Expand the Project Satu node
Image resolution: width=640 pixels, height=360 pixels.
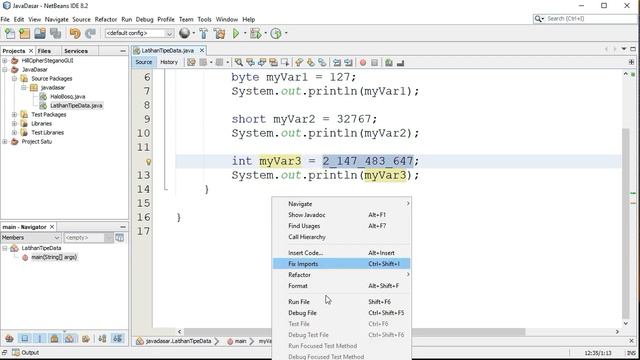coord(4,142)
